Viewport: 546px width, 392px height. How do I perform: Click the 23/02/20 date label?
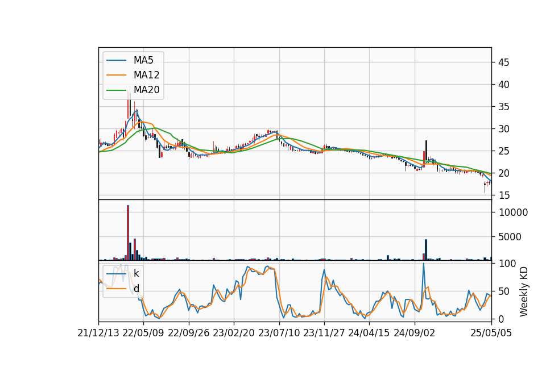[x=234, y=333]
